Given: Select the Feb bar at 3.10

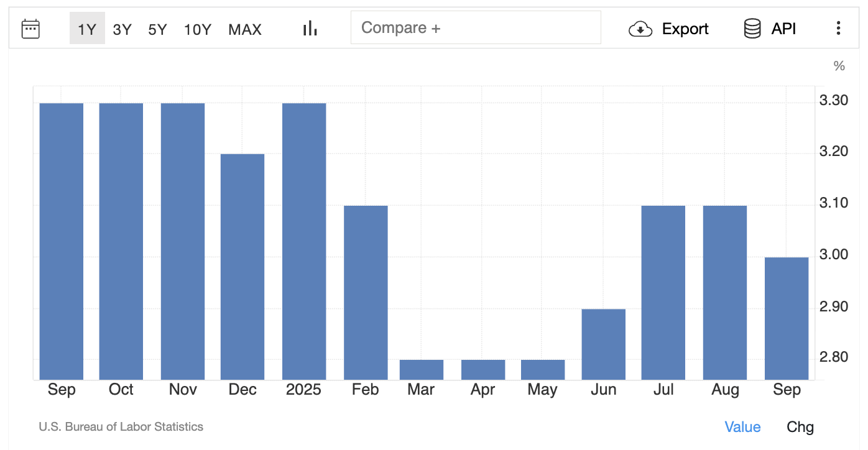Looking at the screenshot, I should pyautogui.click(x=366, y=292).
